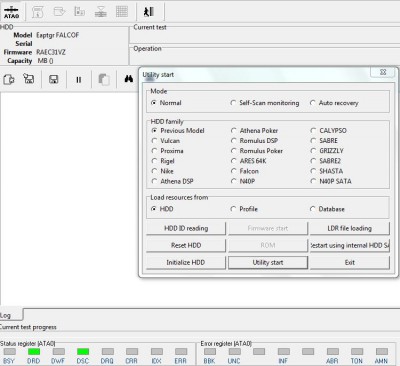This screenshot has width=400, height=366.
Task: Click the first document-arrow icon in second toolbar
Action: click(9, 80)
